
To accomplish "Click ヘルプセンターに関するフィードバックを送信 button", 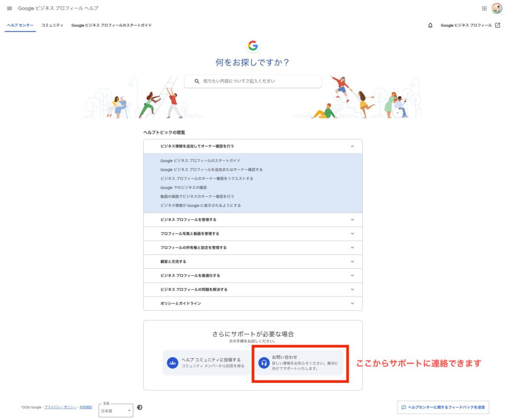I will point(443,408).
